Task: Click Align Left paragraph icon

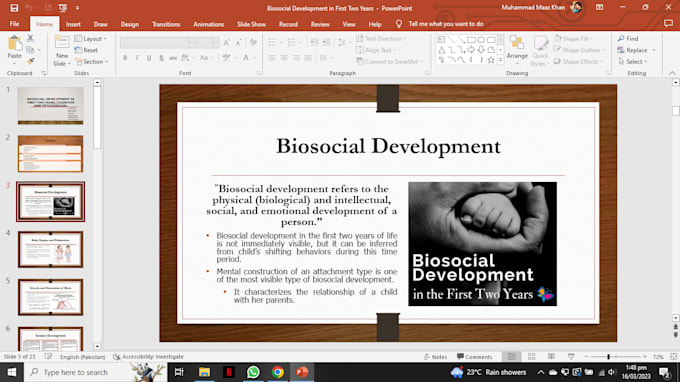Action: (x=272, y=58)
